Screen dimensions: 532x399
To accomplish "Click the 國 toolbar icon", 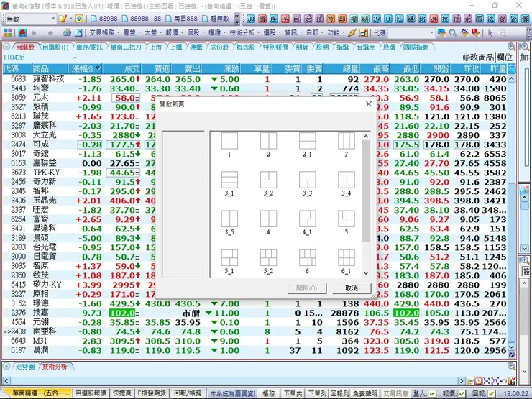I will [x=480, y=18].
